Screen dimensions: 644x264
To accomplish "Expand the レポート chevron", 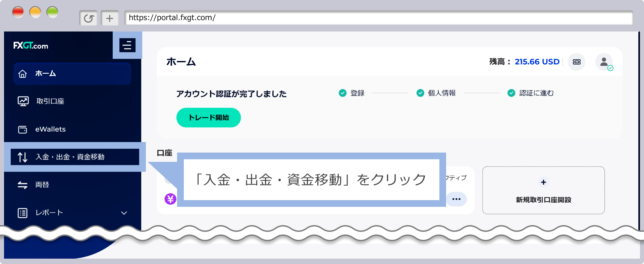I will (124, 213).
